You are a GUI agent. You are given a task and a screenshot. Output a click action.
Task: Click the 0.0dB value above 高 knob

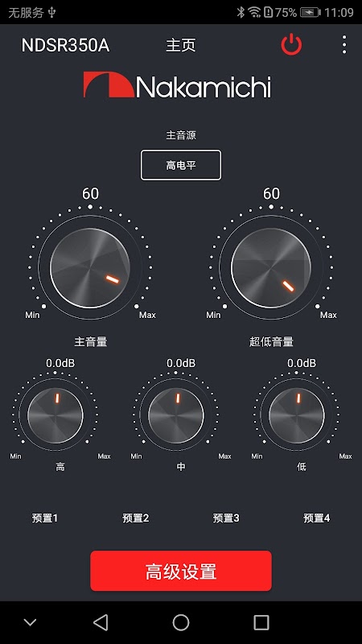(x=60, y=363)
